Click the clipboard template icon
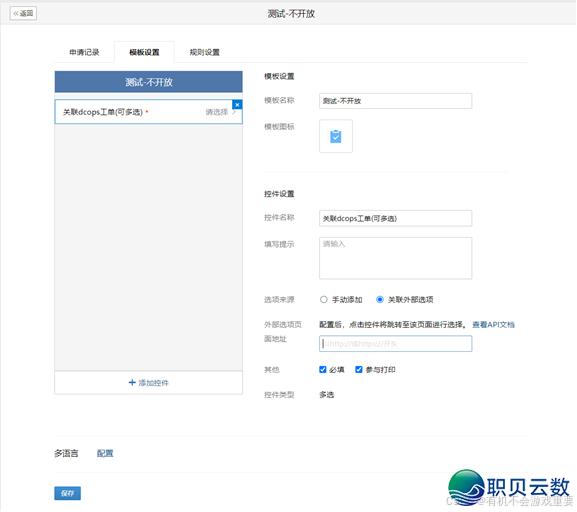 click(x=336, y=136)
